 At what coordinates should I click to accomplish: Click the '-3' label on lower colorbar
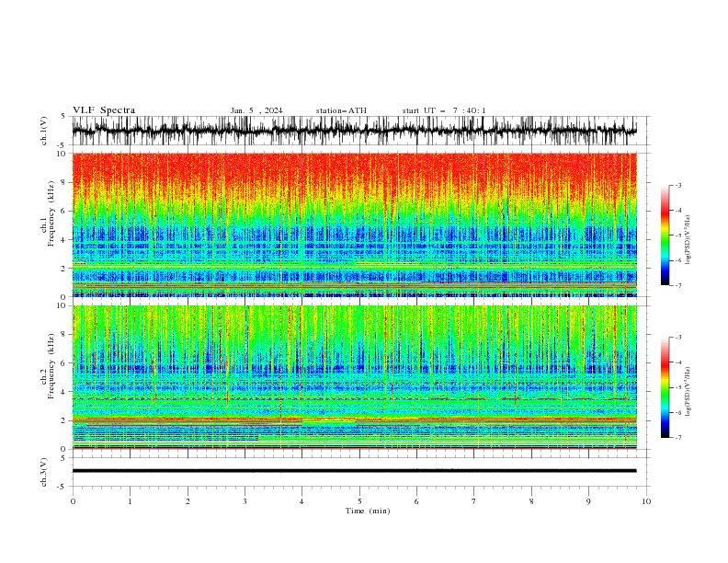(x=678, y=338)
